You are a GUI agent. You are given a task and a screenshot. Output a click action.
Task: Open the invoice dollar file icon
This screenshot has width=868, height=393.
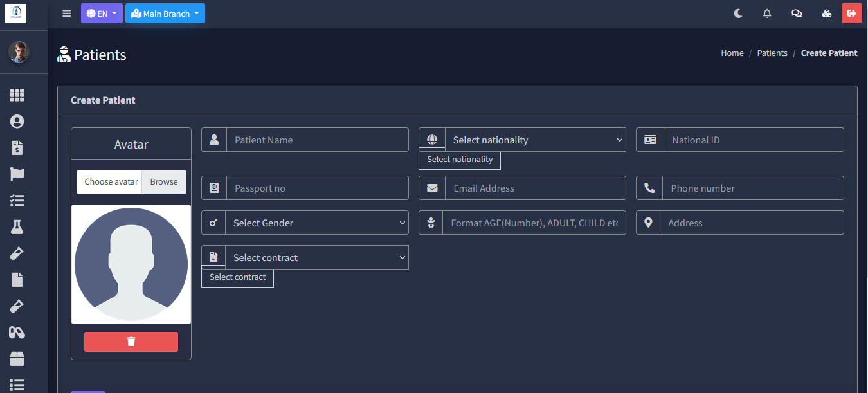pyautogui.click(x=17, y=148)
